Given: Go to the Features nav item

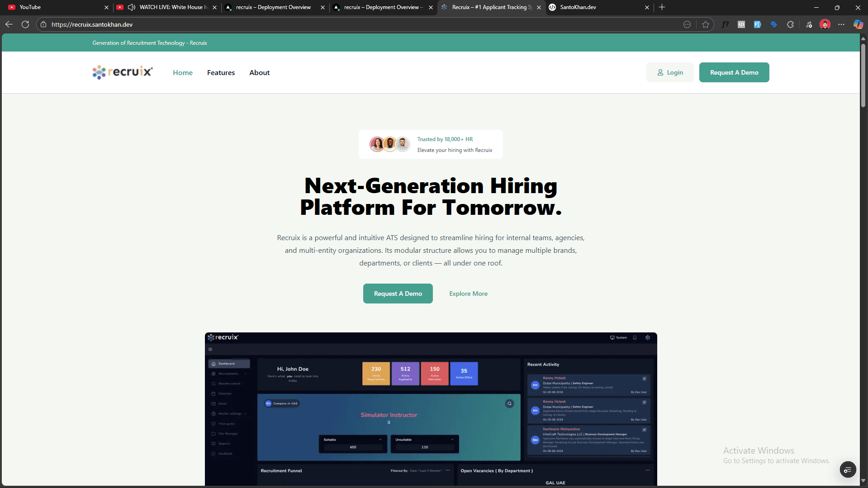Looking at the screenshot, I should [221, 73].
